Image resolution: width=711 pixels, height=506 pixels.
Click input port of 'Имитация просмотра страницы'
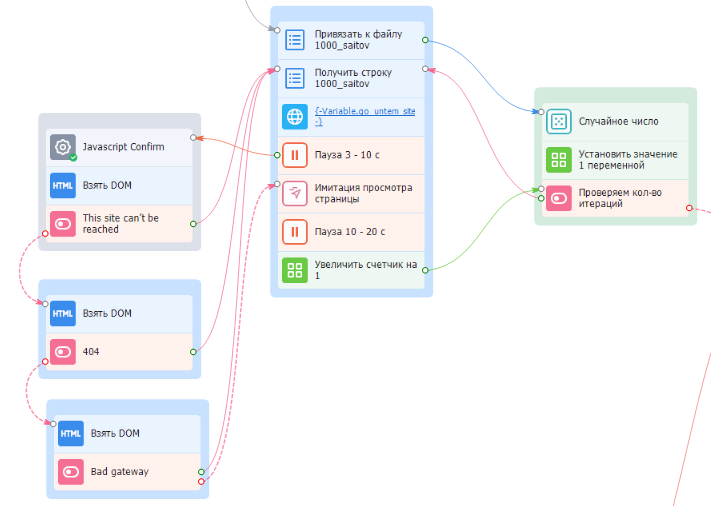277,184
